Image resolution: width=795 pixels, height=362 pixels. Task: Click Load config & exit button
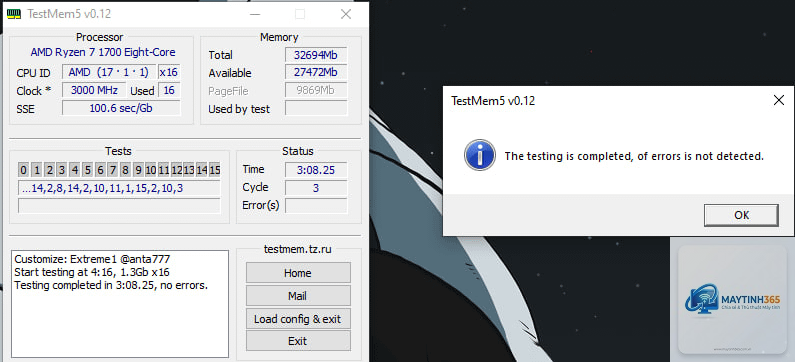(x=298, y=319)
